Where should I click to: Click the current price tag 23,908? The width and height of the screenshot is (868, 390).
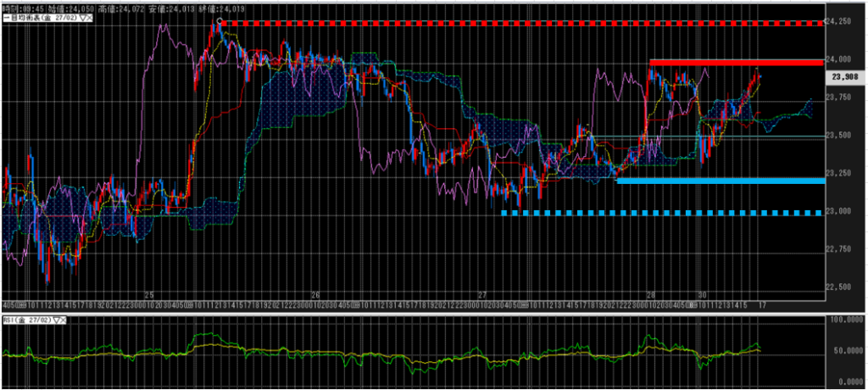point(841,75)
